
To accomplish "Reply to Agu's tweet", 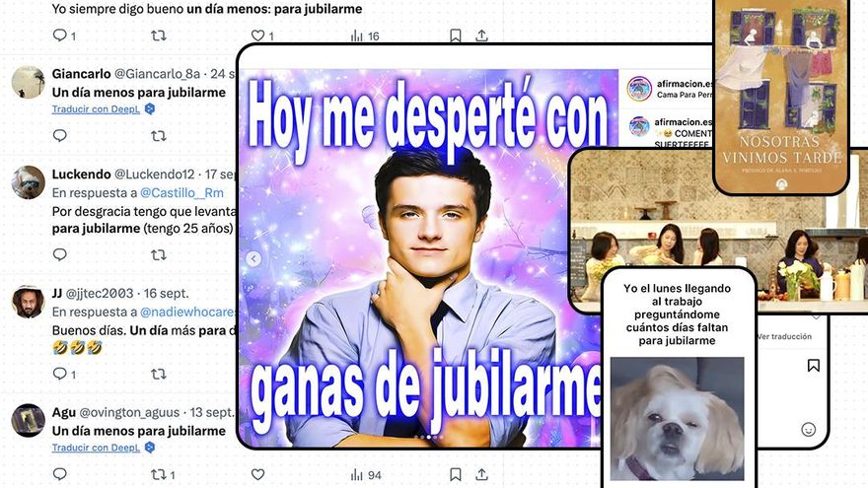I will pyautogui.click(x=60, y=474).
